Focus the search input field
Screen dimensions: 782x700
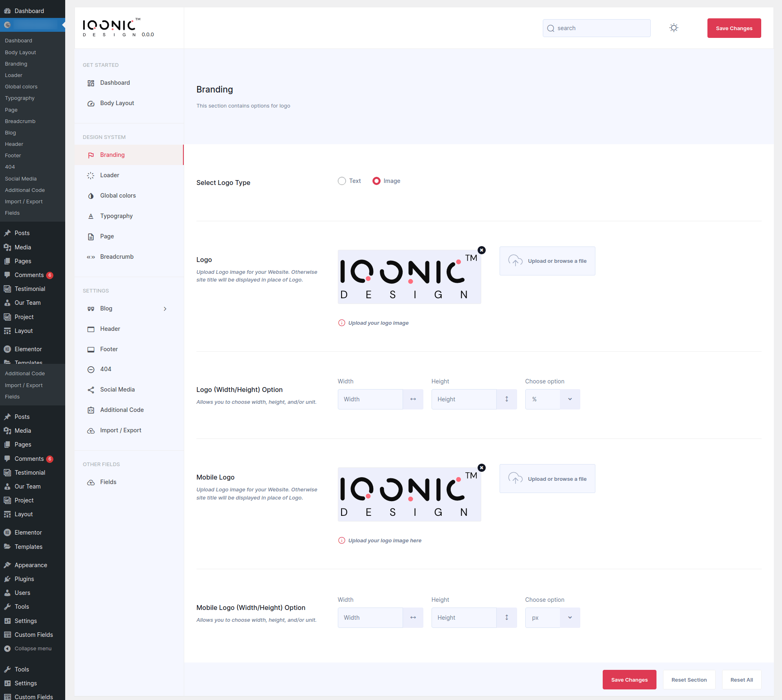tap(597, 28)
